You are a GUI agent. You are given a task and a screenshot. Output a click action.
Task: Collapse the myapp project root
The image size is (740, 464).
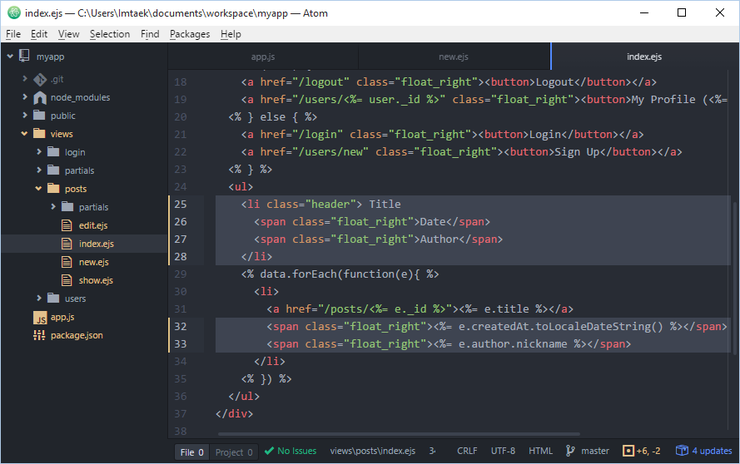pos(10,56)
